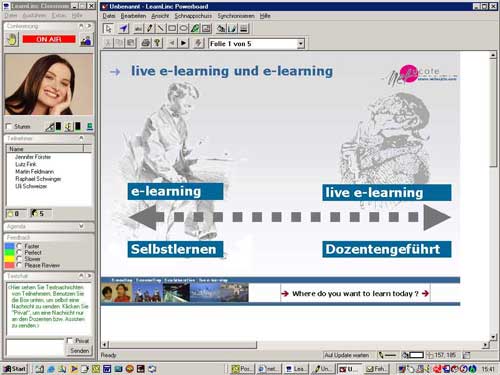Open the Folie 1 von 5 dropdown

click(301, 44)
